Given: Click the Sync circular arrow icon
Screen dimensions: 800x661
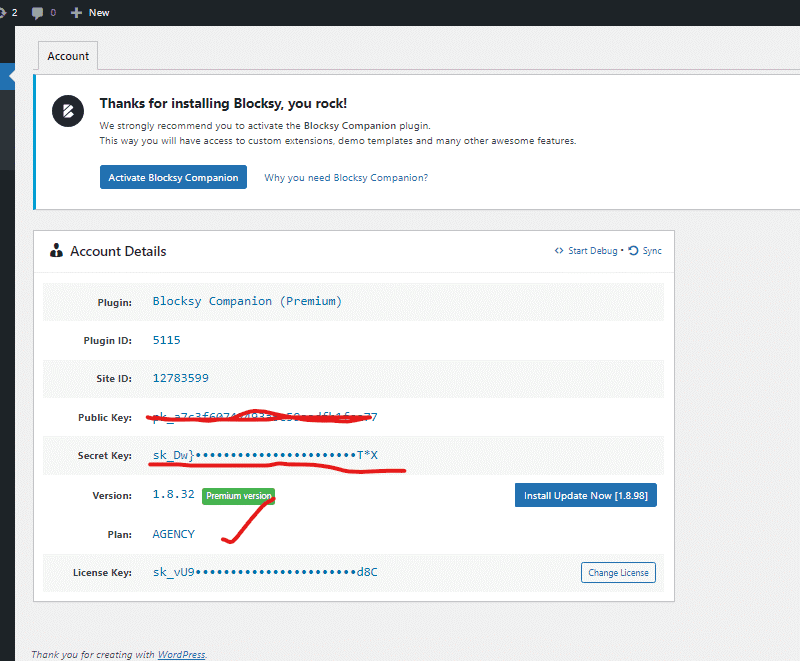Looking at the screenshot, I should click(633, 250).
